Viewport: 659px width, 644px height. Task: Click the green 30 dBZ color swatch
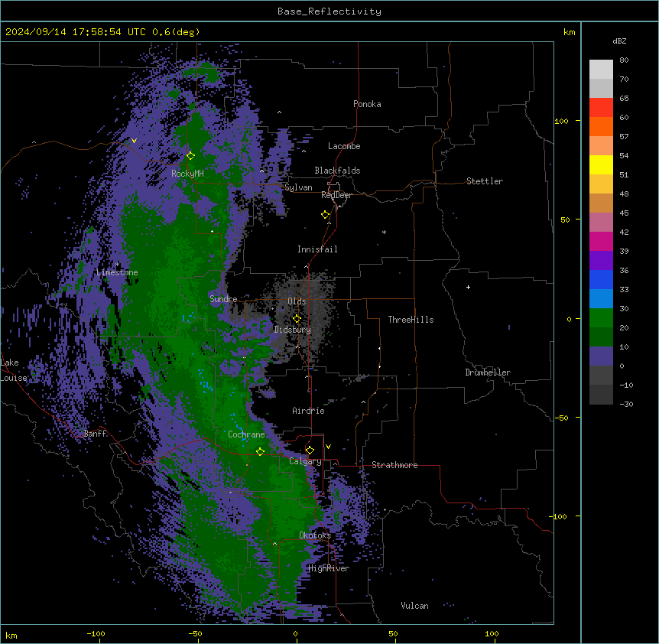click(601, 318)
